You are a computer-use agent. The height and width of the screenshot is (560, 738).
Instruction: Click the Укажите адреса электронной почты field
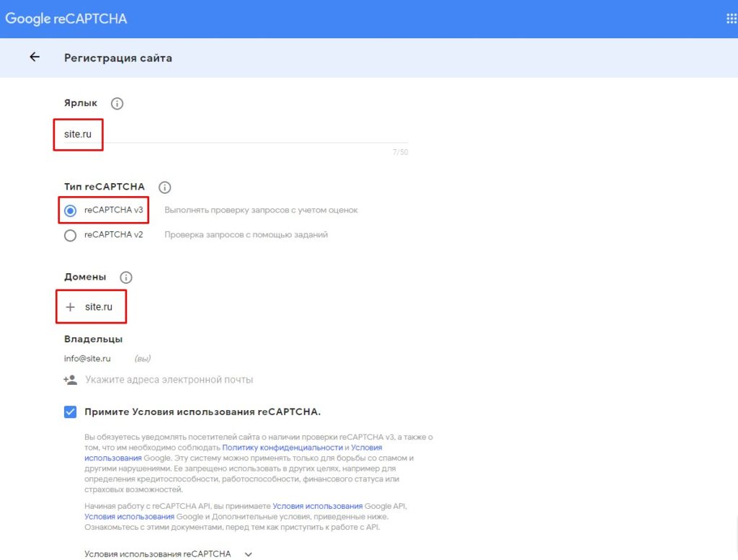(169, 380)
